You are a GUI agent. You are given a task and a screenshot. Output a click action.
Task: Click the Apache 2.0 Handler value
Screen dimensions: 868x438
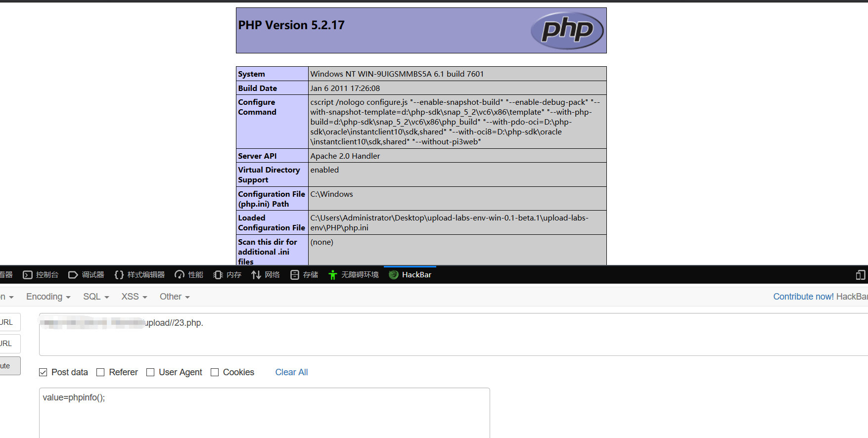click(x=345, y=156)
